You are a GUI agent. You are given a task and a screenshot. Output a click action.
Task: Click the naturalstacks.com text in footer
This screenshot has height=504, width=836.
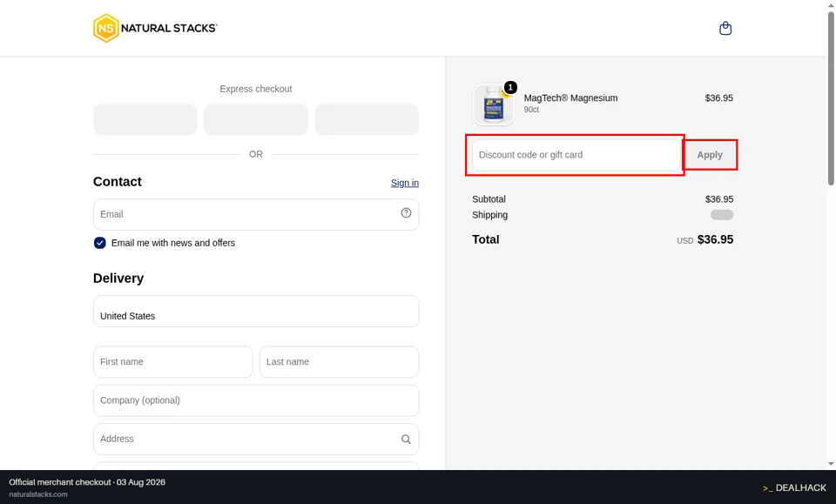tap(38, 494)
